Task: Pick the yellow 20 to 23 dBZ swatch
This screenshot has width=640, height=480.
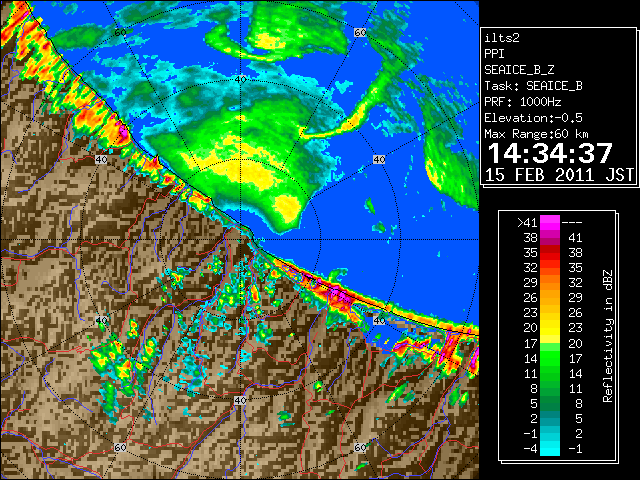Action: (550, 328)
